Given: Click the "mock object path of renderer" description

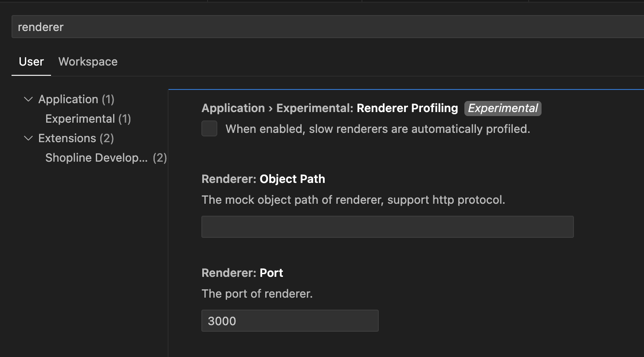Looking at the screenshot, I should [x=353, y=200].
